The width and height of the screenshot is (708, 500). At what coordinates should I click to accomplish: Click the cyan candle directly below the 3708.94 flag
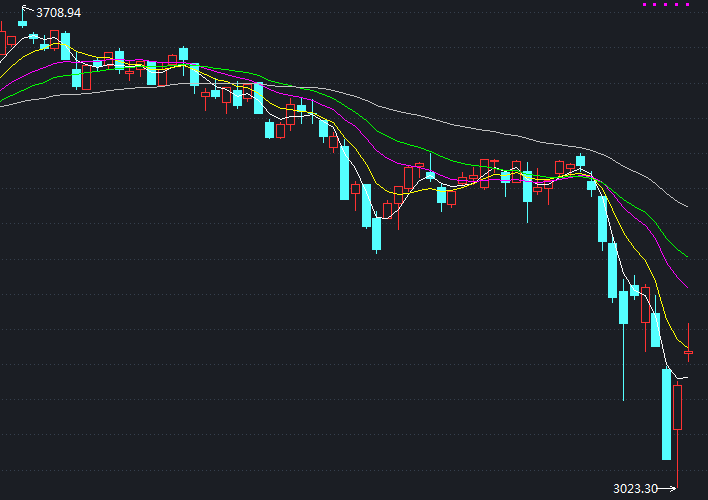pyautogui.click(x=23, y=23)
